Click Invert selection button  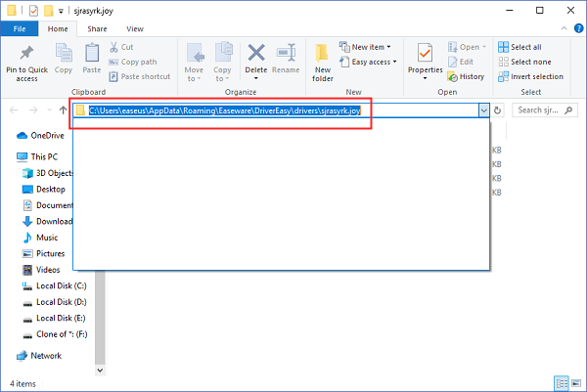coord(537,76)
